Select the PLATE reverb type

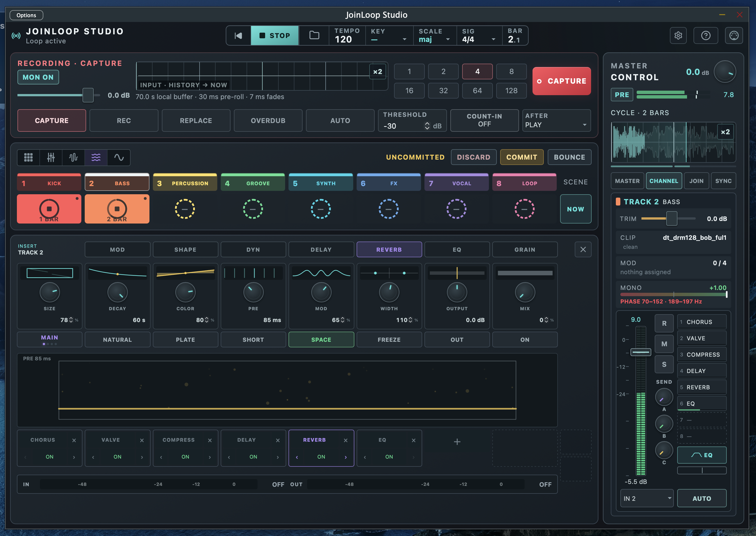(185, 340)
